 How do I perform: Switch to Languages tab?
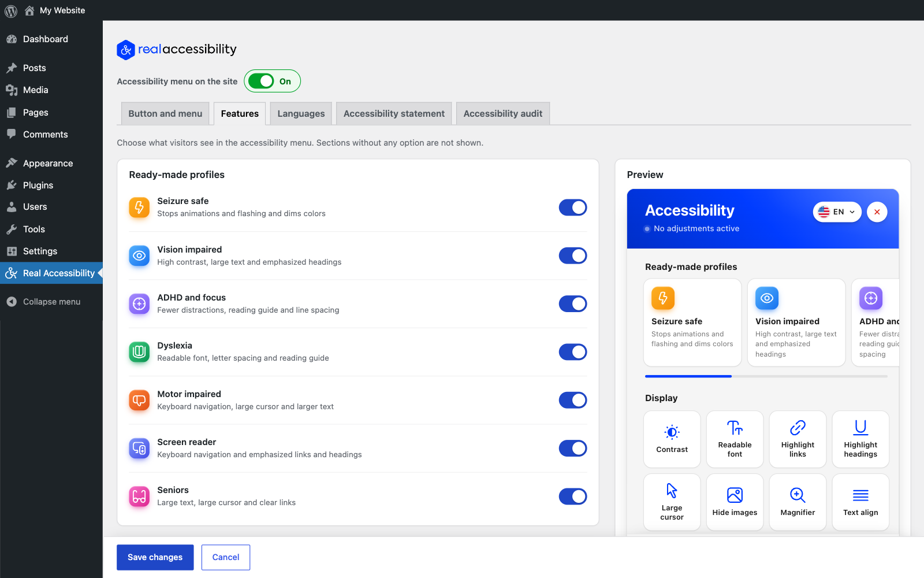point(301,114)
